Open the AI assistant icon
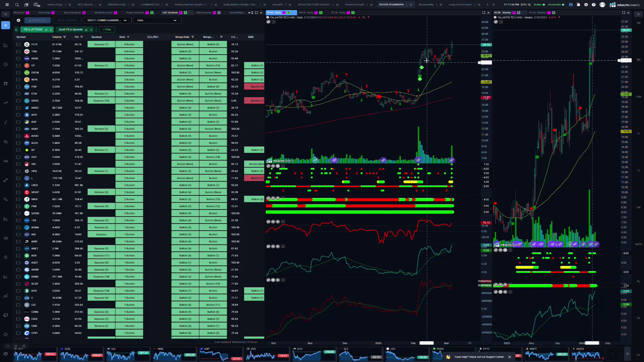644x362 pixels. 37,5
